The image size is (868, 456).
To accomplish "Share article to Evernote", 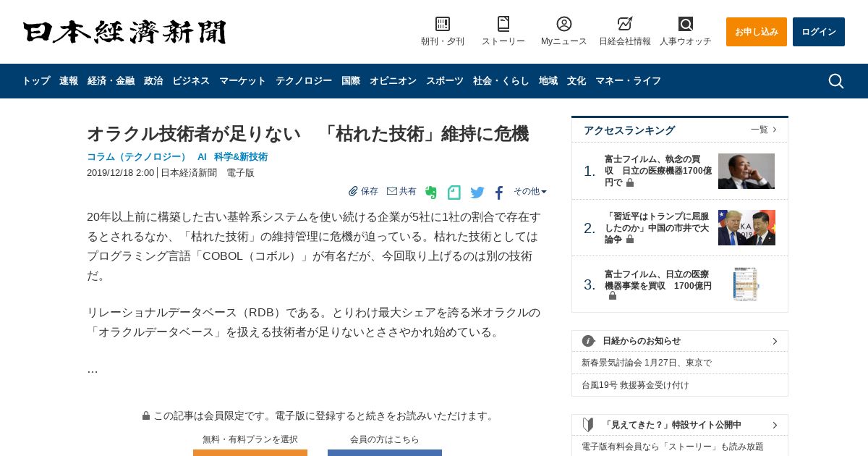I will click(x=431, y=192).
